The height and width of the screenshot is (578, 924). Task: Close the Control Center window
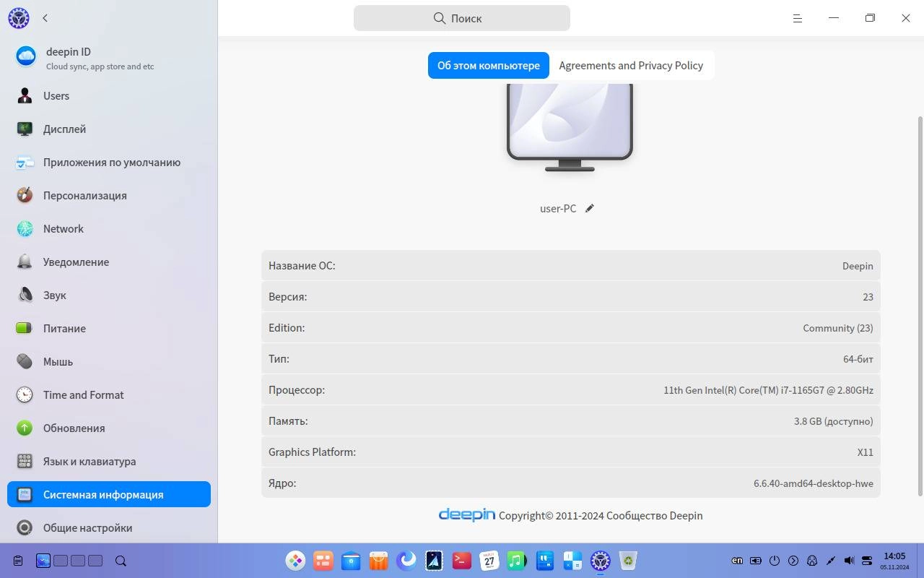point(906,18)
